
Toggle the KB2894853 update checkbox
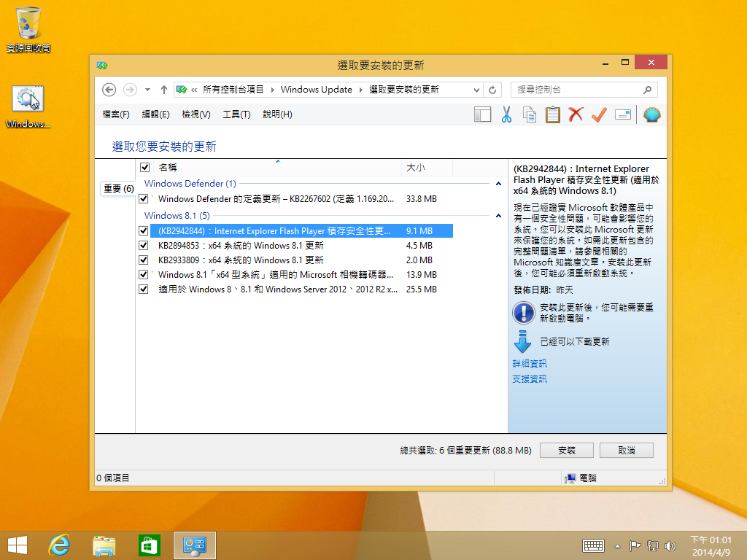[144, 246]
